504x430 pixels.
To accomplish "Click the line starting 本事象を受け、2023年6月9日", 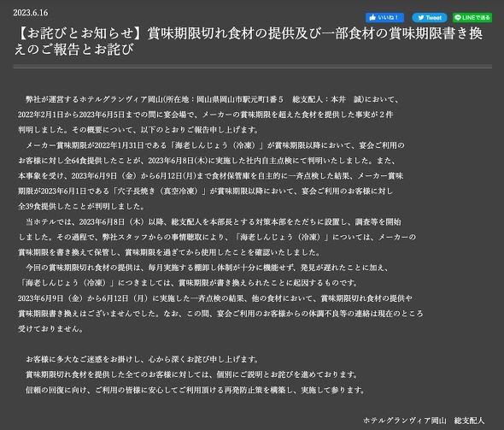I will coord(210,176).
